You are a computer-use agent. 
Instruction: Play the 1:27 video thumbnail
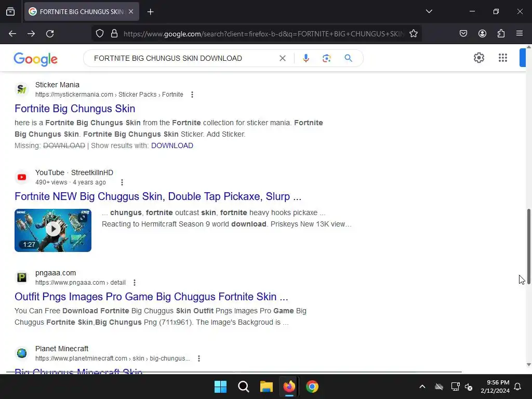pyautogui.click(x=53, y=230)
